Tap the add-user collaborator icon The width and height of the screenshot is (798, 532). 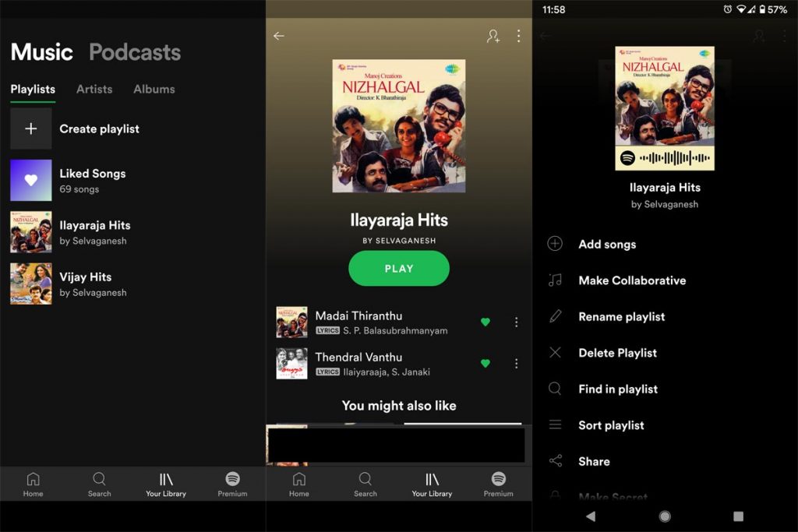tap(493, 36)
